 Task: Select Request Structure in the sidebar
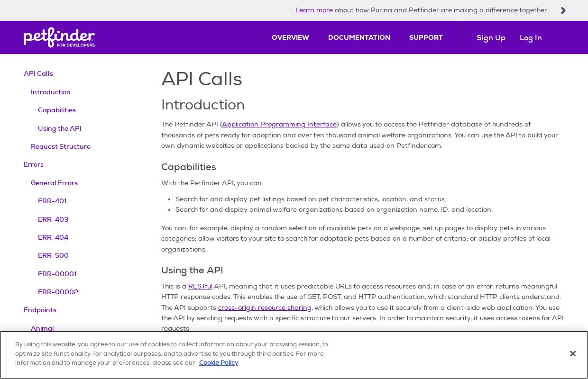(61, 146)
